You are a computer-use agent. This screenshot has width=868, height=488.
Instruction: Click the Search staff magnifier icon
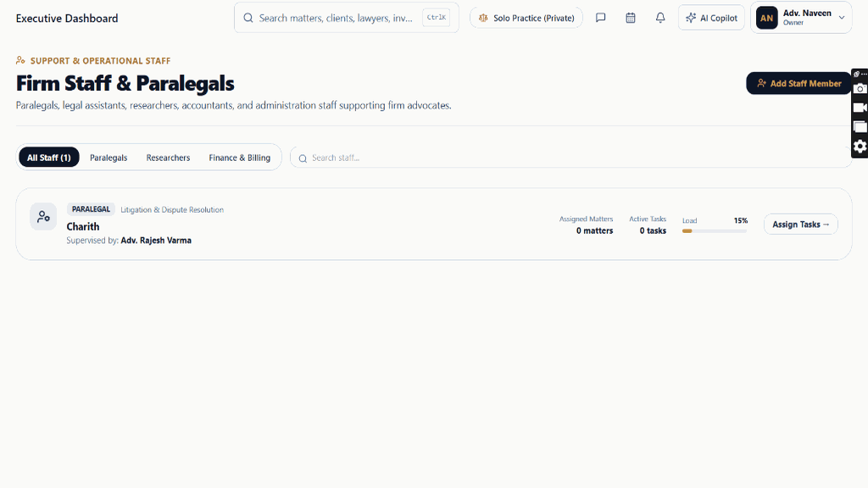pos(303,158)
